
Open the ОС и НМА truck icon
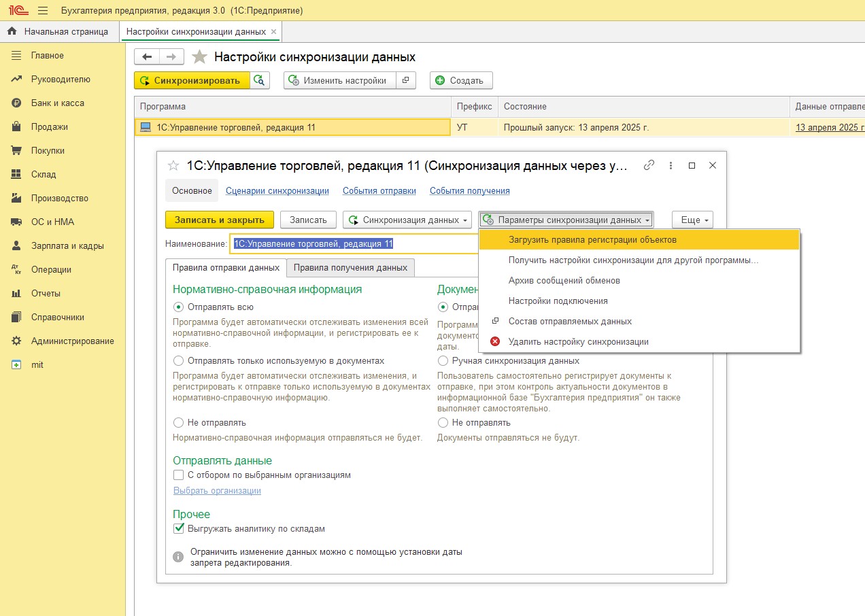coord(16,222)
